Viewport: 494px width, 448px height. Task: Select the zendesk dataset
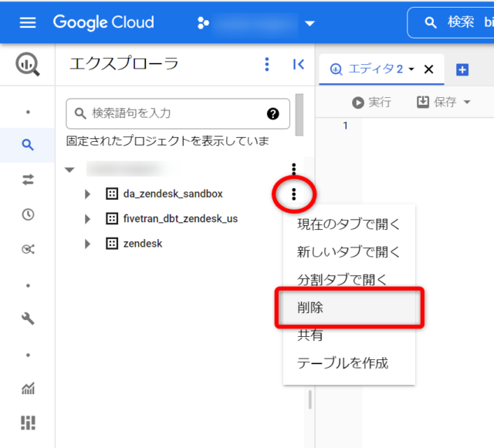pyautogui.click(x=142, y=244)
